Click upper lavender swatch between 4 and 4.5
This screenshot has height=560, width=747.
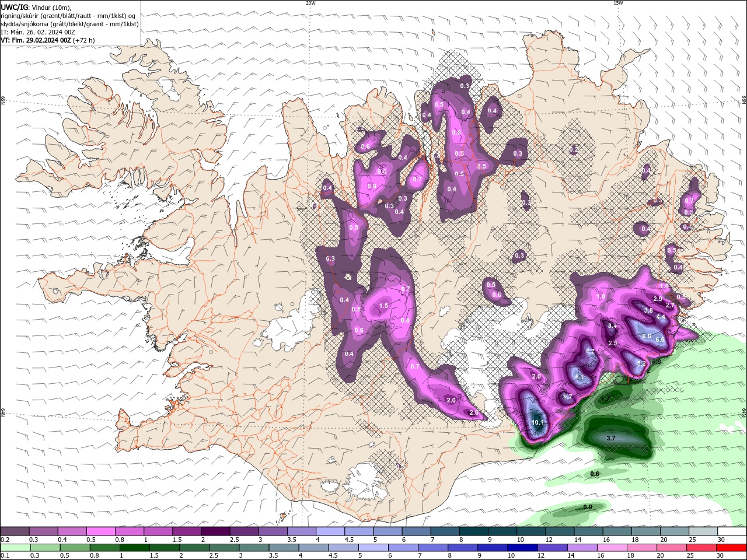pyautogui.click(x=330, y=531)
